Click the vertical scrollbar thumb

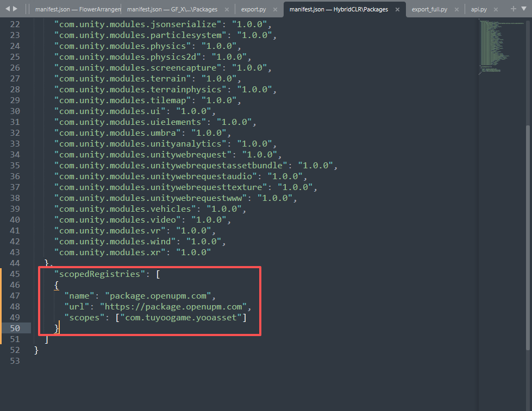(528, 237)
